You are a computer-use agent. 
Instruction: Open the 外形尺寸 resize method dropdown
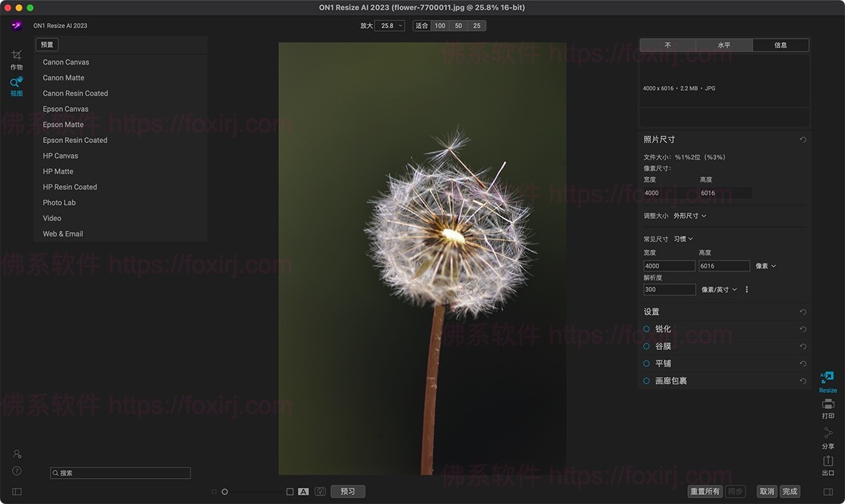(x=690, y=216)
